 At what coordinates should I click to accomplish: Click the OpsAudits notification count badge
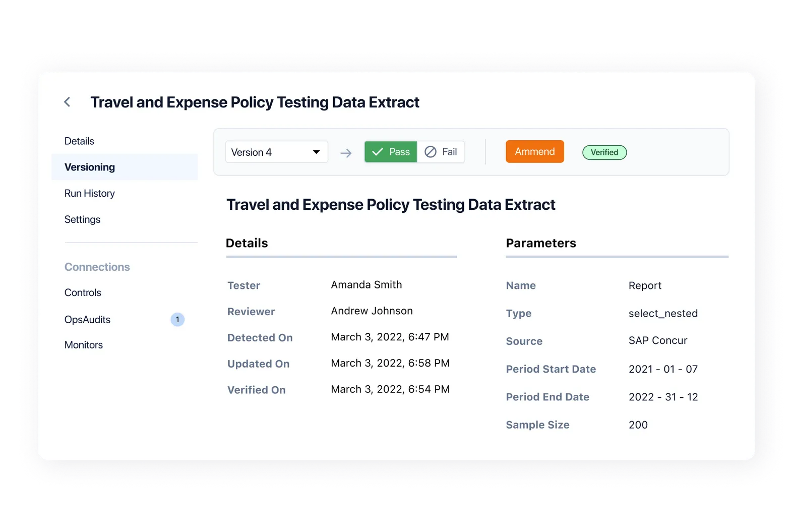coord(177,320)
